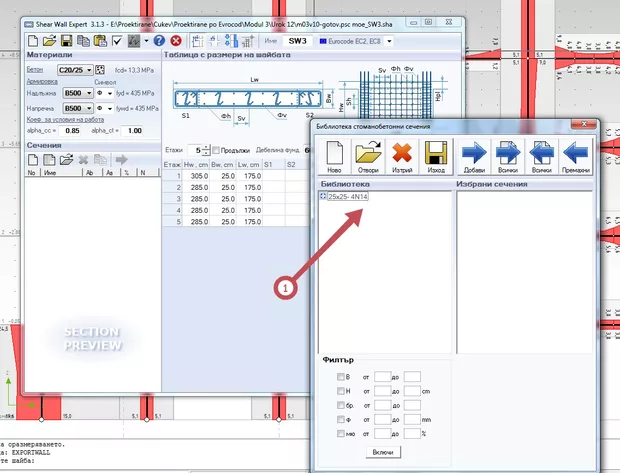Click open folder icon in Сечения toolbar
Screen dimensions: 620x473
(x=66, y=160)
